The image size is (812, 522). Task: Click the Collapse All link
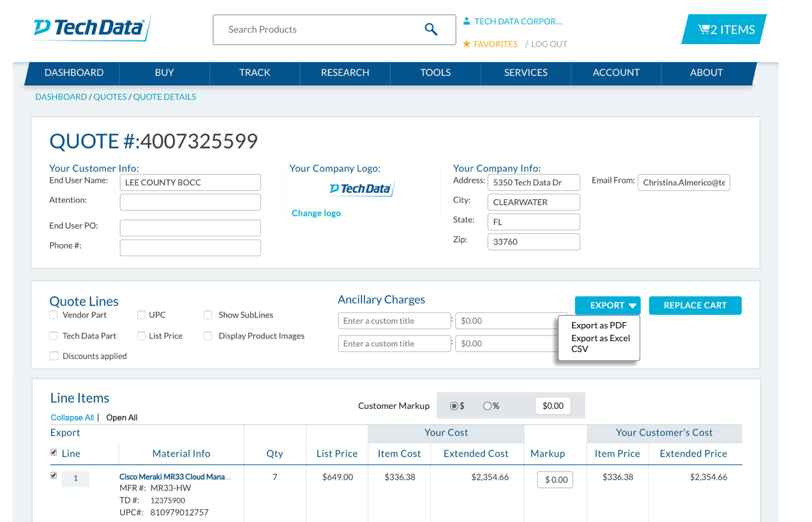72,418
